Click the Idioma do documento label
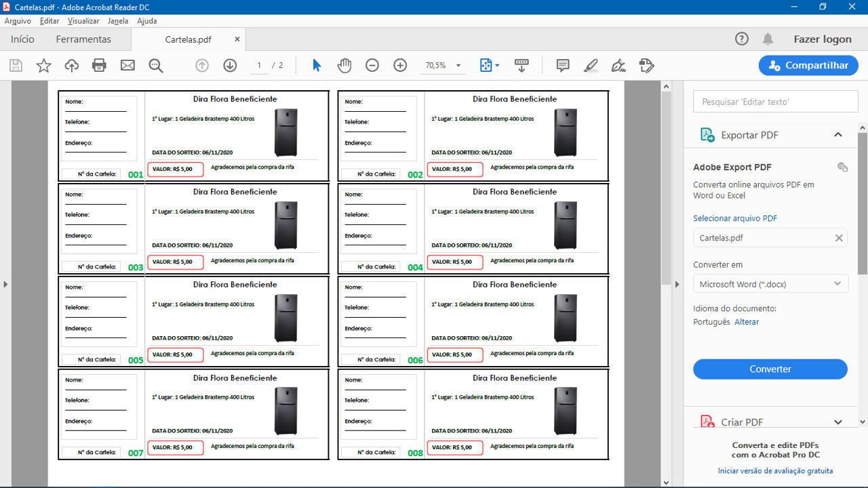Screen dimensions: 868x488 pos(734,308)
